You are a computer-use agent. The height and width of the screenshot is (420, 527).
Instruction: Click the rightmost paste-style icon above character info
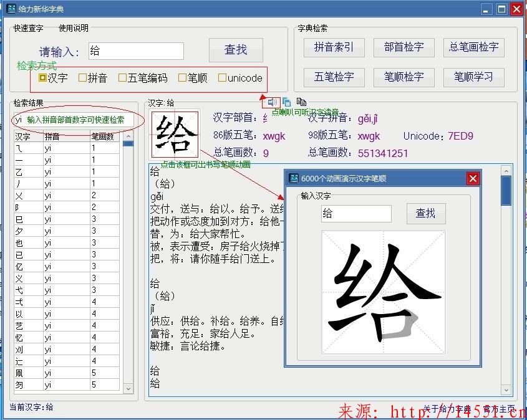(301, 102)
